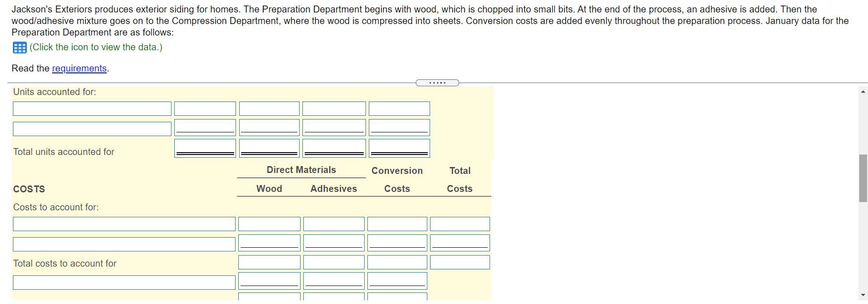Click Adhesives field below Total costs row
The width and height of the screenshot is (868, 304).
(334, 281)
